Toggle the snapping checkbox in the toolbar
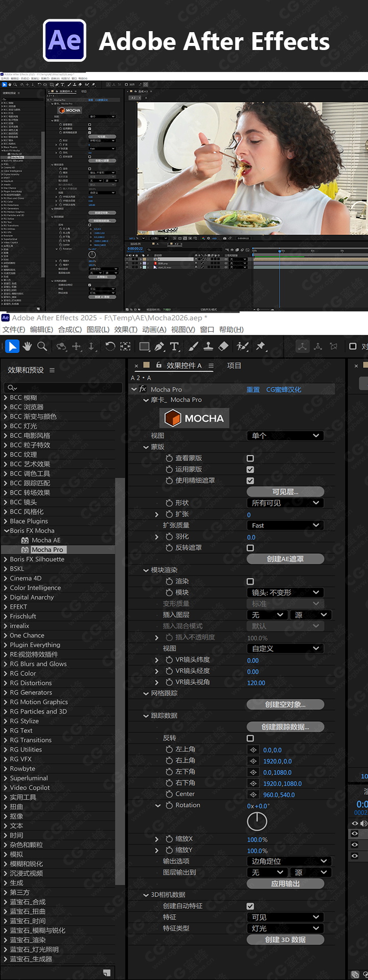 353,347
